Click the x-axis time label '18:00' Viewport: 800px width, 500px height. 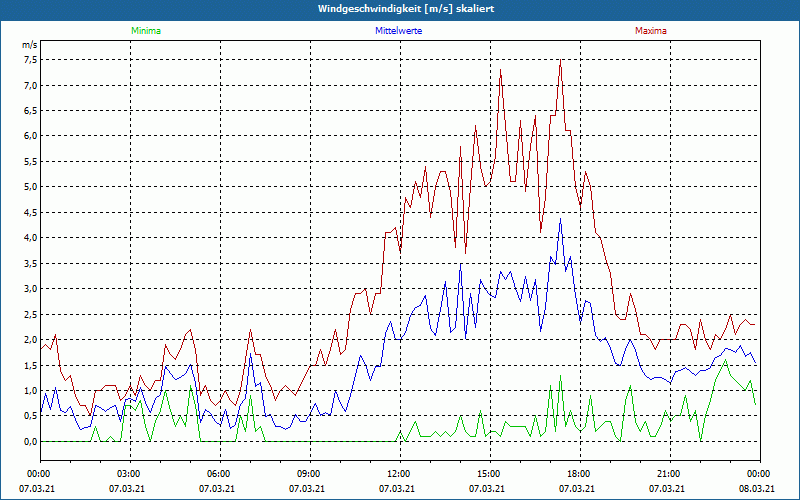(x=578, y=474)
